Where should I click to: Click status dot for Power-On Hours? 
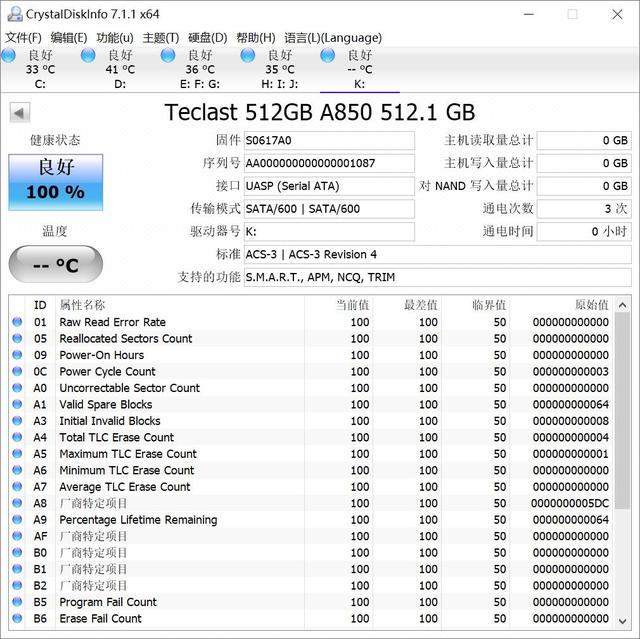[x=17, y=355]
